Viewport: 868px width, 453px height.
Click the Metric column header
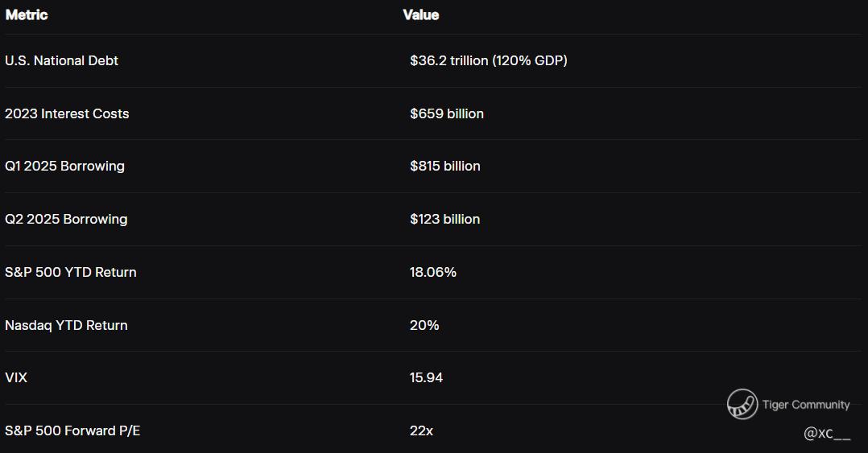click(27, 14)
